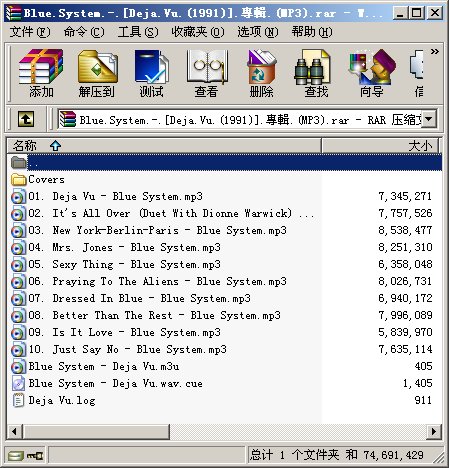Click the window resize grip corner

439,457
